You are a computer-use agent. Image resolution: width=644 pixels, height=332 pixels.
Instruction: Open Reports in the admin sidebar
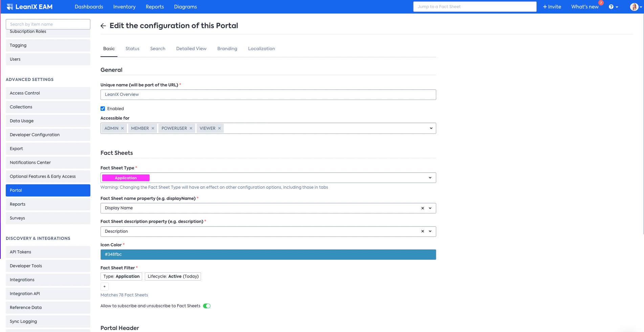point(48,204)
